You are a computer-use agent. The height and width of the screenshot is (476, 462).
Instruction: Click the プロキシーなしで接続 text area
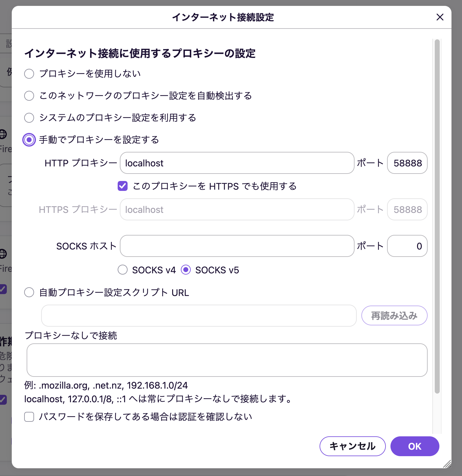coord(227,360)
